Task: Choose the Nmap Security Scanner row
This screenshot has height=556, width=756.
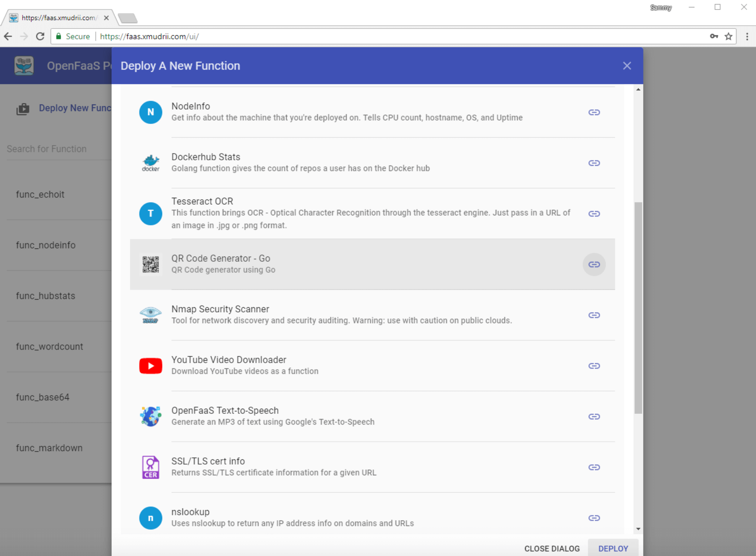Action: click(x=372, y=315)
